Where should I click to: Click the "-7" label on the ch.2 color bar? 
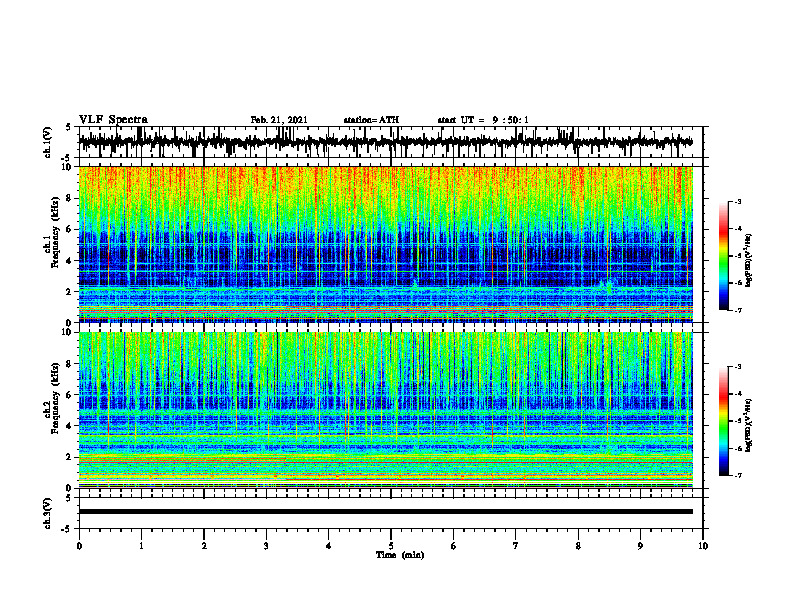(x=738, y=475)
